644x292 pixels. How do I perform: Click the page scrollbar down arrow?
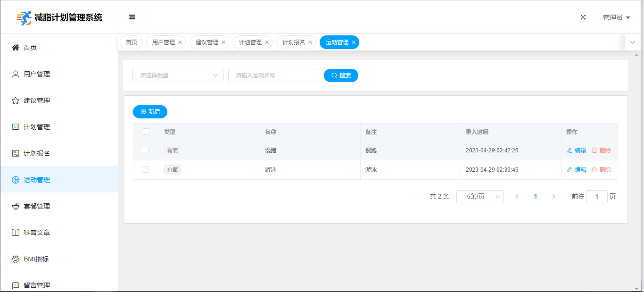[x=637, y=289]
